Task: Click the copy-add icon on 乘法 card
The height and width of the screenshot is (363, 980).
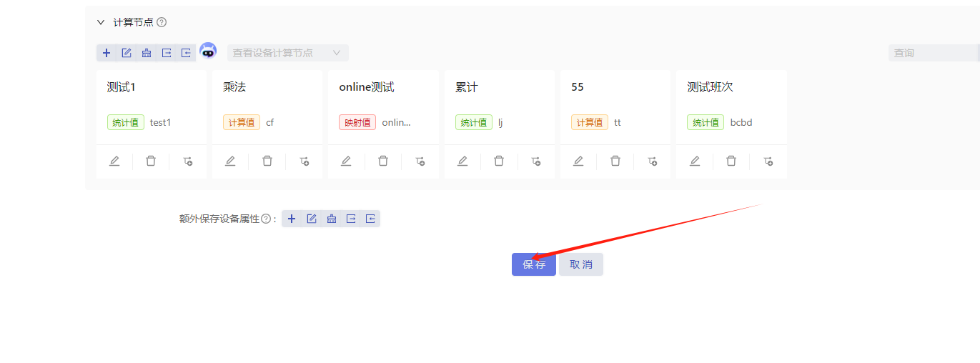Action: [x=305, y=161]
